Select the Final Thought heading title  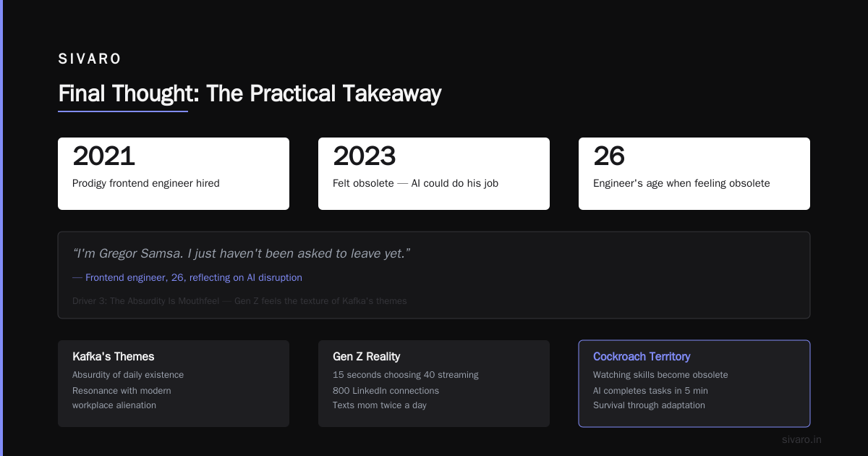pyautogui.click(x=250, y=93)
